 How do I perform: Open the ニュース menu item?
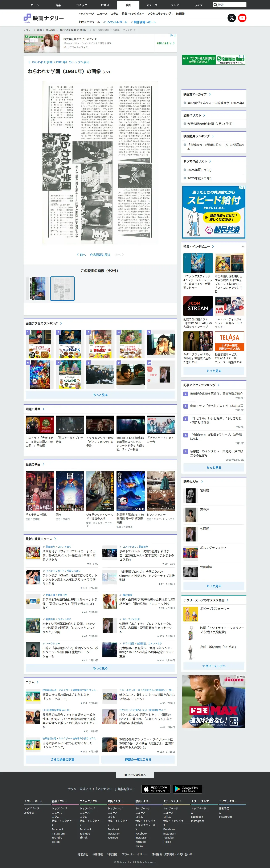pos(102,14)
